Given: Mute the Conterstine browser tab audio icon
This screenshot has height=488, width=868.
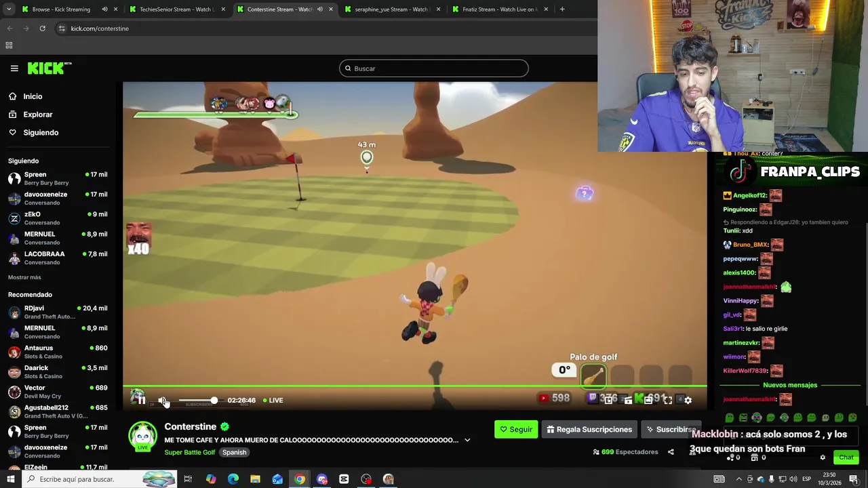Looking at the screenshot, I should click(319, 9).
